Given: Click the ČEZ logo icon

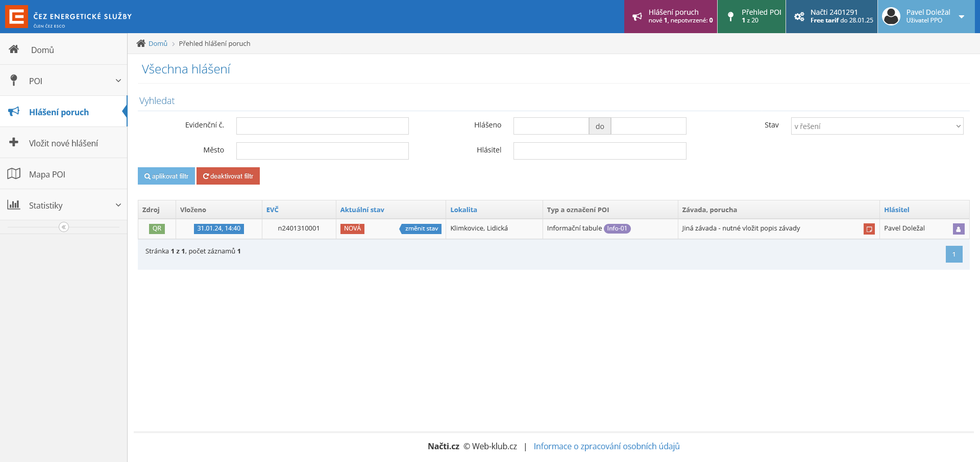Looking at the screenshot, I should click(x=16, y=17).
